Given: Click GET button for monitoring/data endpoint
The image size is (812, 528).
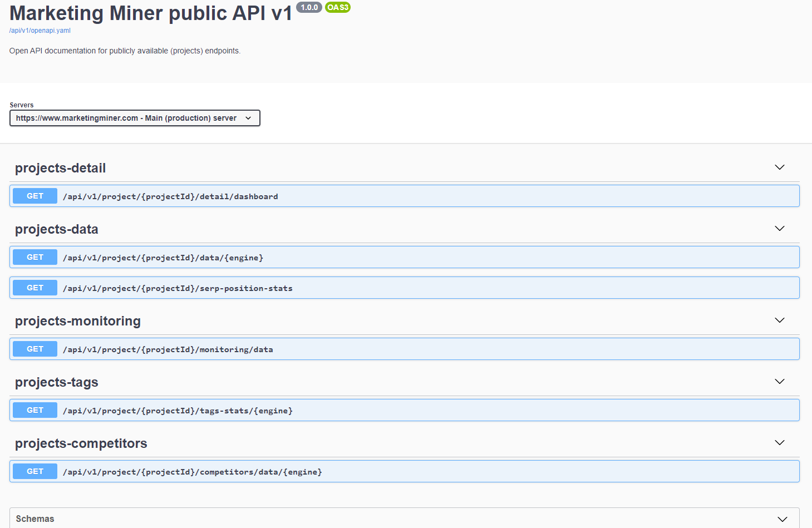Looking at the screenshot, I should tap(35, 349).
